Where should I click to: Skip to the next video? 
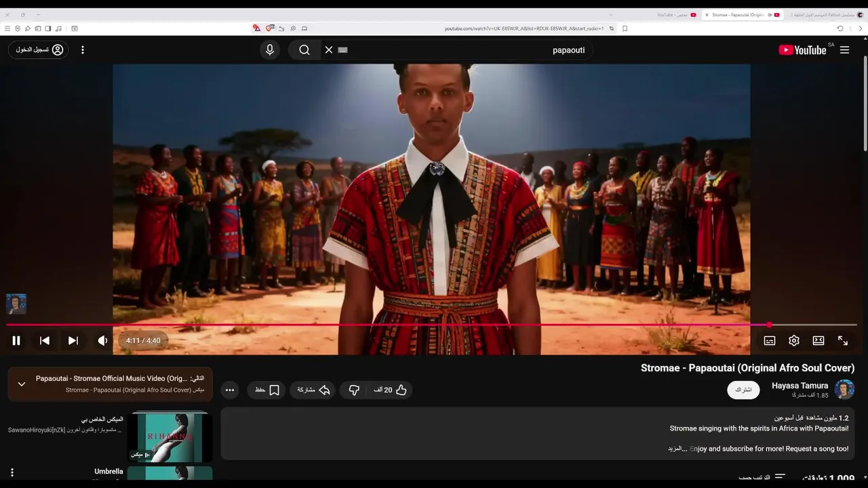tap(73, 340)
